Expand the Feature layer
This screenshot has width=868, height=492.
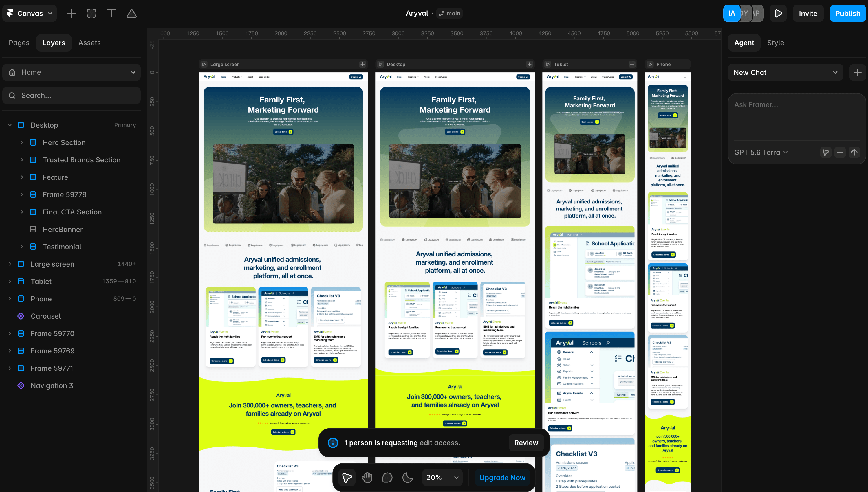22,177
